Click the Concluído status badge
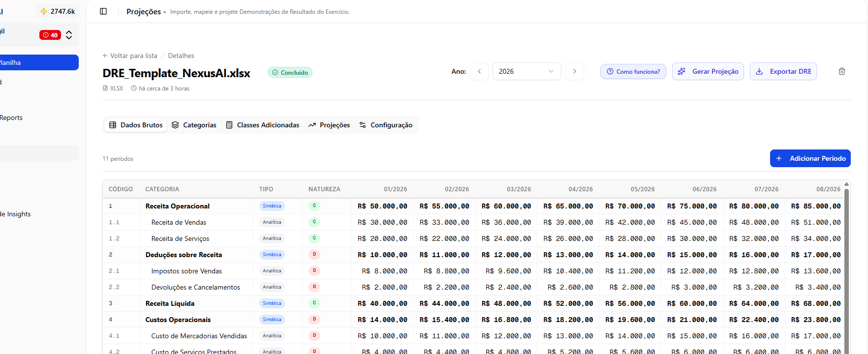The width and height of the screenshot is (868, 354). point(290,72)
